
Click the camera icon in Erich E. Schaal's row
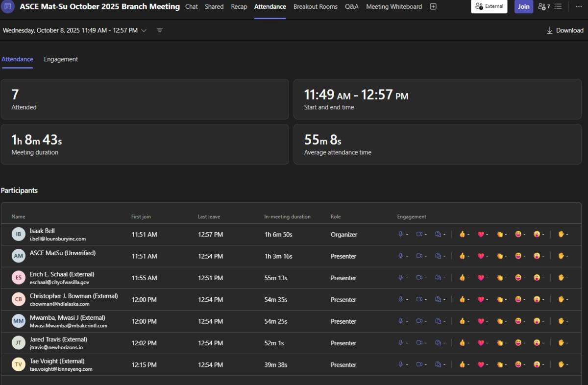[x=419, y=278]
